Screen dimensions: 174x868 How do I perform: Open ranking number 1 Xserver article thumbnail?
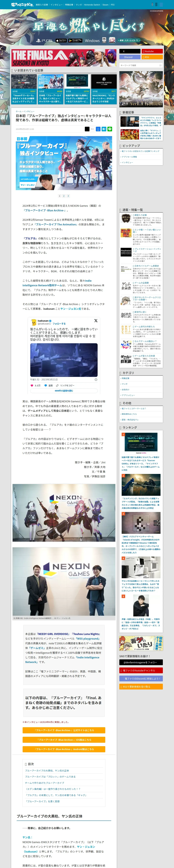point(141,443)
